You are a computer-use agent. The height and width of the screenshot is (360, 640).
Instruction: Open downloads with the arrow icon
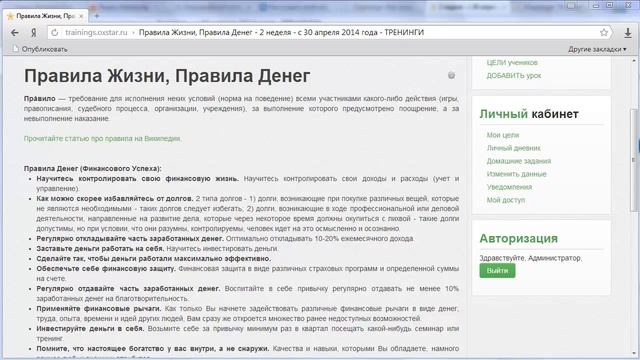(x=628, y=33)
